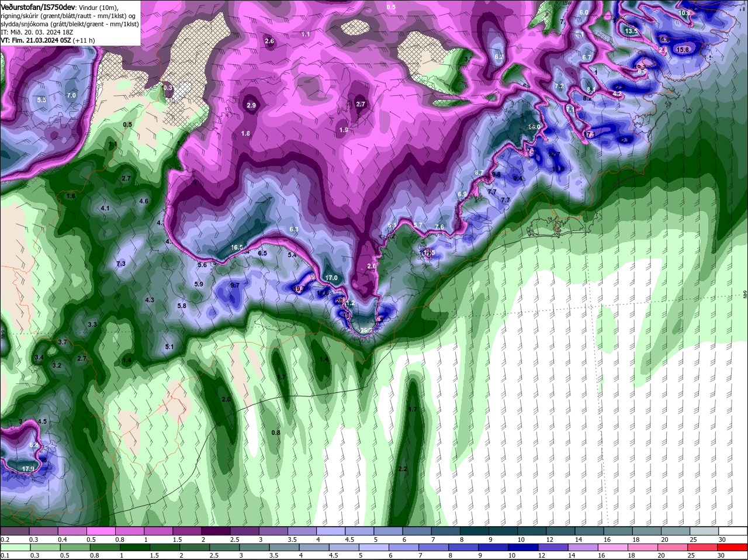The image size is (748, 560).
Task: Select the 5.6 value label
Action: [202, 265]
